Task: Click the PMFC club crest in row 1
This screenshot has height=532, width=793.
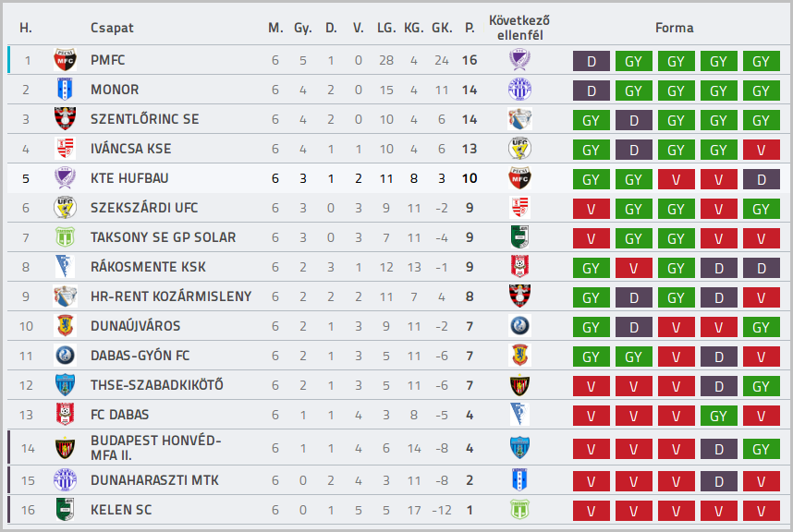Action: pos(65,60)
